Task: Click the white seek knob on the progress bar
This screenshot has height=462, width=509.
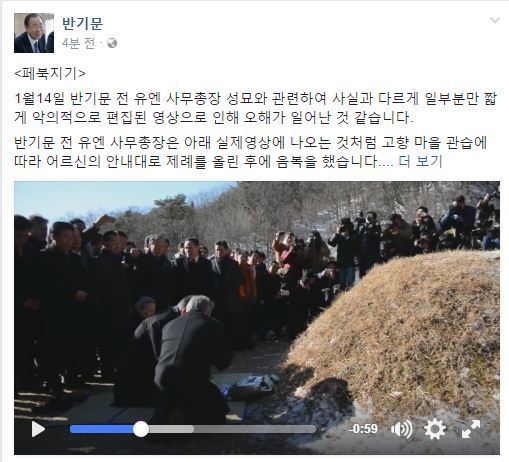Action: pyautogui.click(x=141, y=429)
